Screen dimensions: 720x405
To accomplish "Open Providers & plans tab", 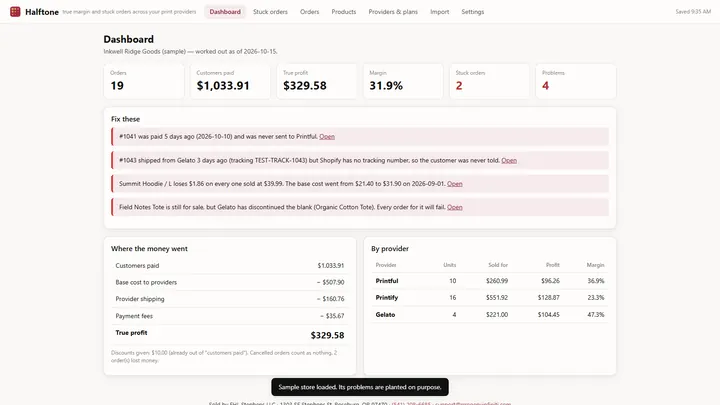I will 393,12.
